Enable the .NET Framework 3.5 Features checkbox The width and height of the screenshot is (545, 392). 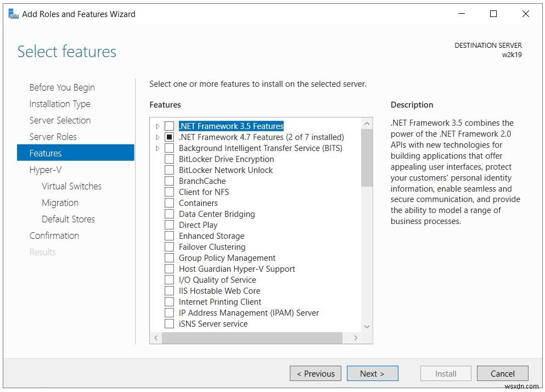[x=169, y=125]
